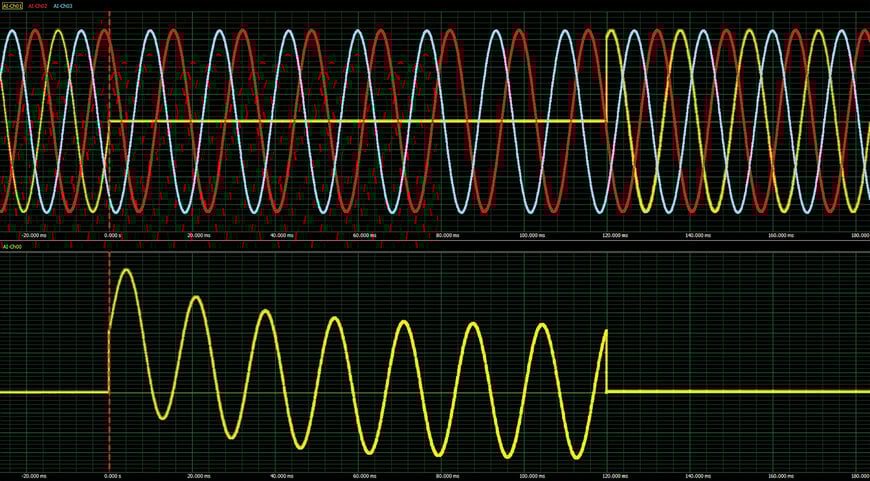This screenshot has width=870, height=481.
Task: Click -20.000 ms on the lower time axis
Action: [x=33, y=476]
